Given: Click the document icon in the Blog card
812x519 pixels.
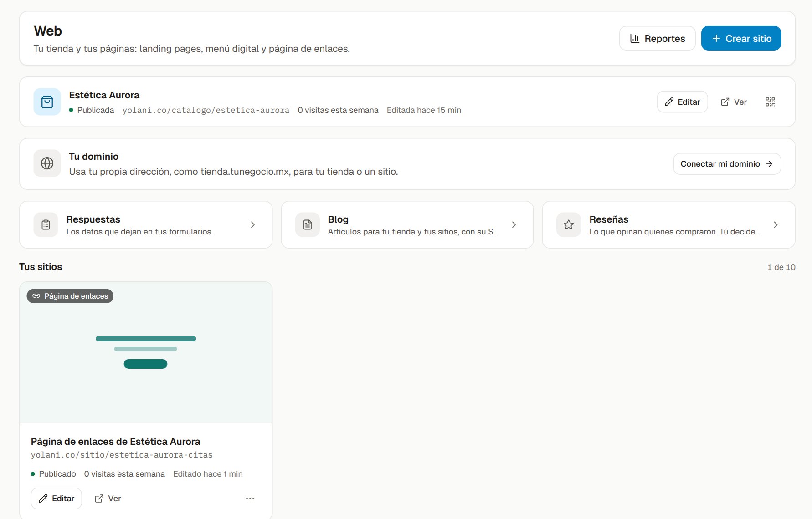Looking at the screenshot, I should click(x=308, y=224).
